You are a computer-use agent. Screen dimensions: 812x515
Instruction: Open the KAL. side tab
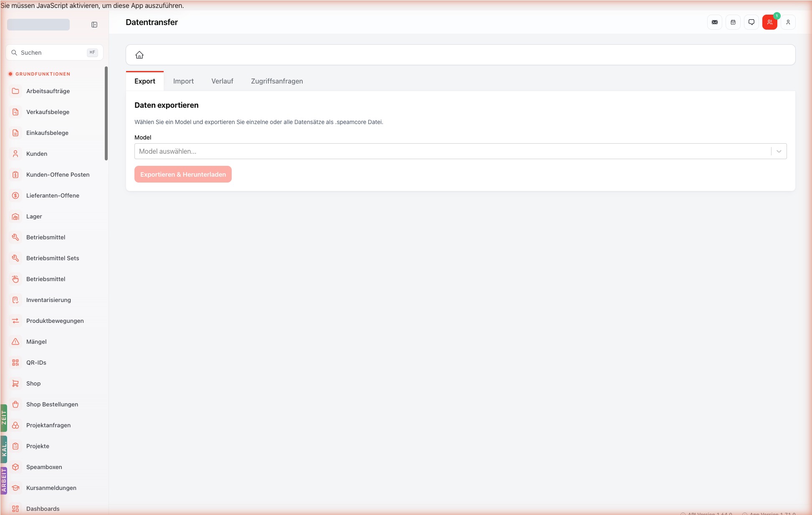coord(4,449)
